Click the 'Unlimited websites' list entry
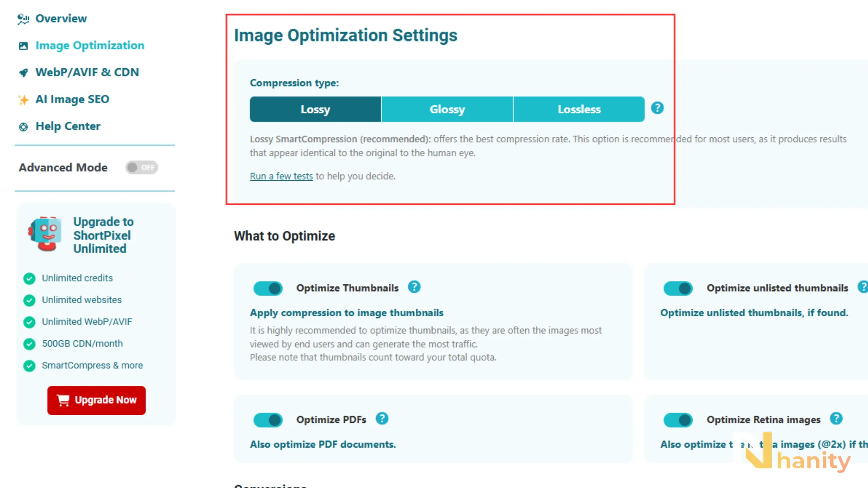The image size is (868, 488). point(82,300)
